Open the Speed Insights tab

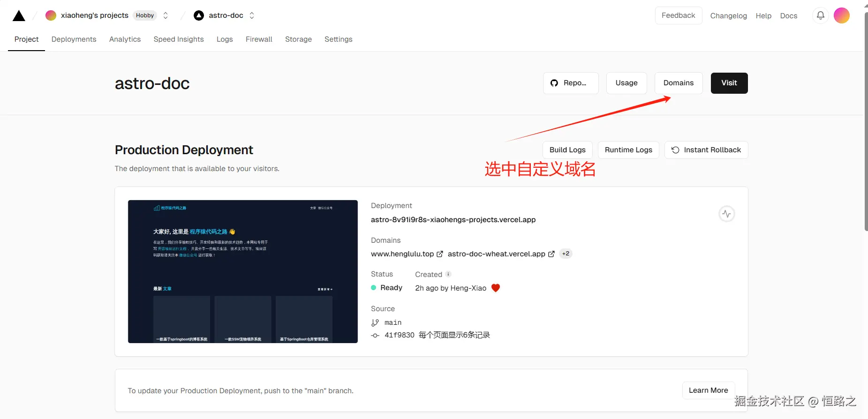coord(179,39)
